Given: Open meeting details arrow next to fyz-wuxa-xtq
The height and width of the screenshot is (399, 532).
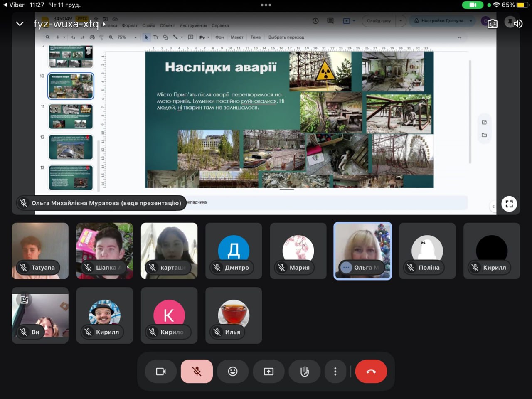Looking at the screenshot, I should (x=104, y=24).
